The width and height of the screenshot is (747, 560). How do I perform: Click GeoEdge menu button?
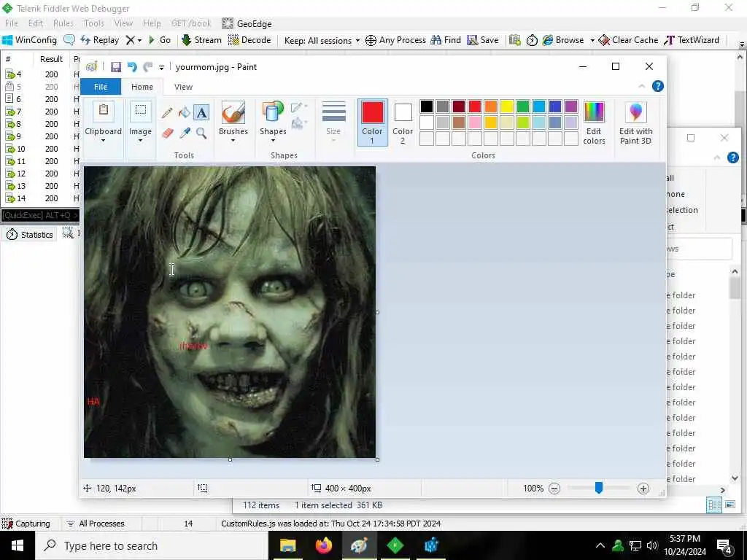[247, 23]
